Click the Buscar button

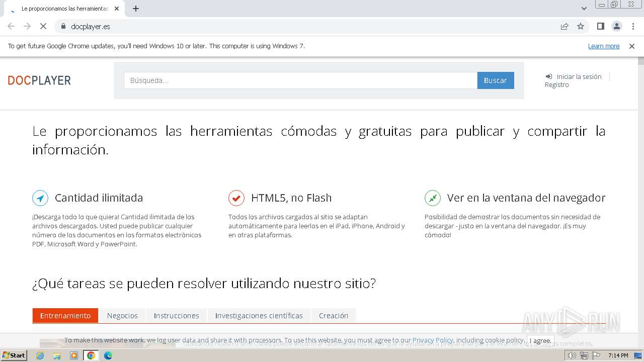[x=496, y=80]
